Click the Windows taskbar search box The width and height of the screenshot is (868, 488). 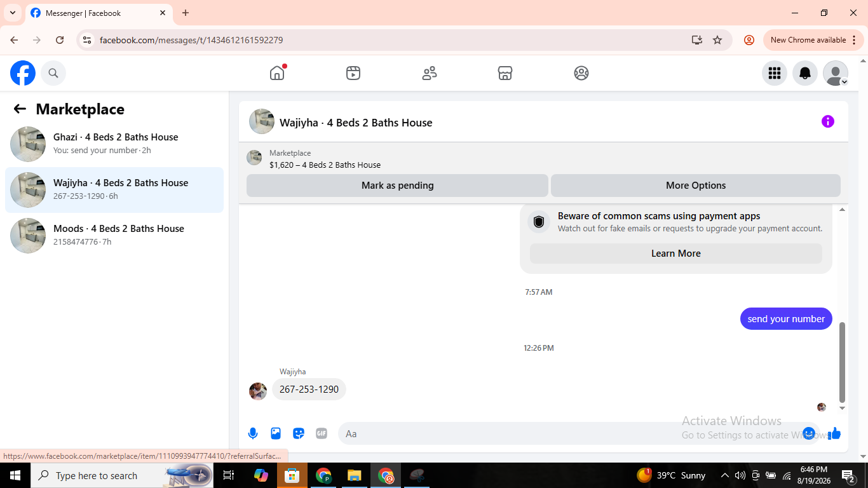[123, 475]
